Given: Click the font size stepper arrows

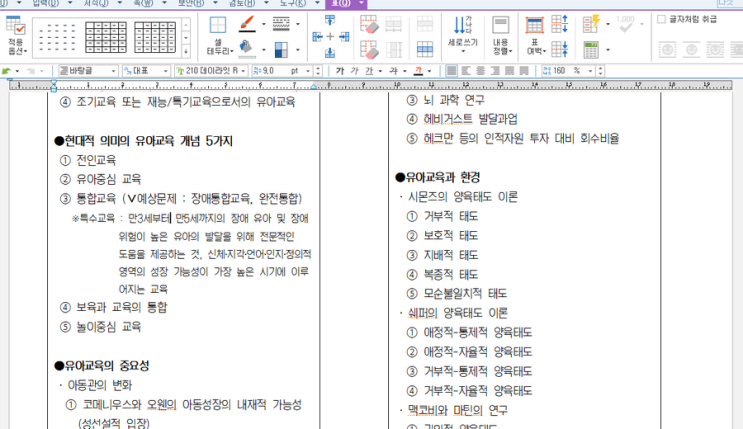Looking at the screenshot, I should pos(318,71).
